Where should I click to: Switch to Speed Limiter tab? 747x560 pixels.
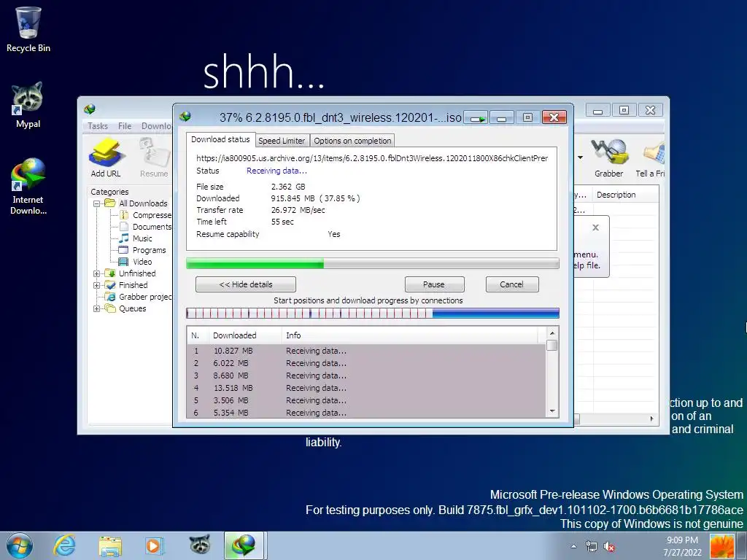(282, 141)
